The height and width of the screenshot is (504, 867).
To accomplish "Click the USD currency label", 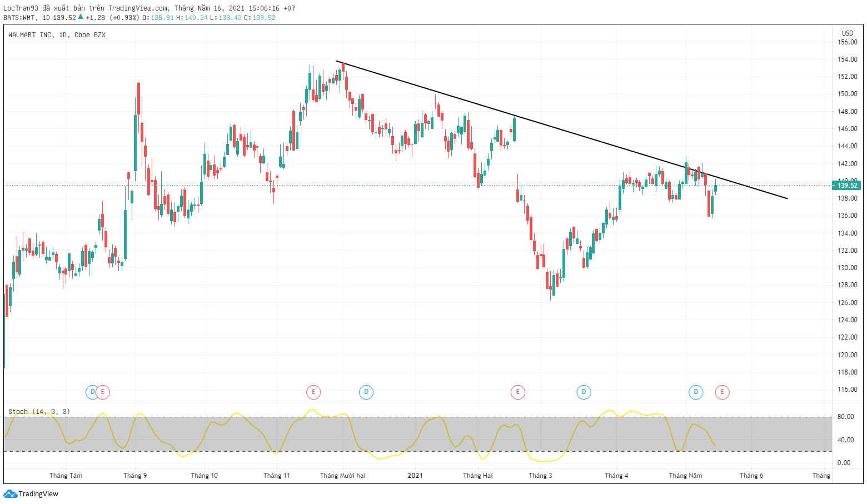I will [x=848, y=33].
